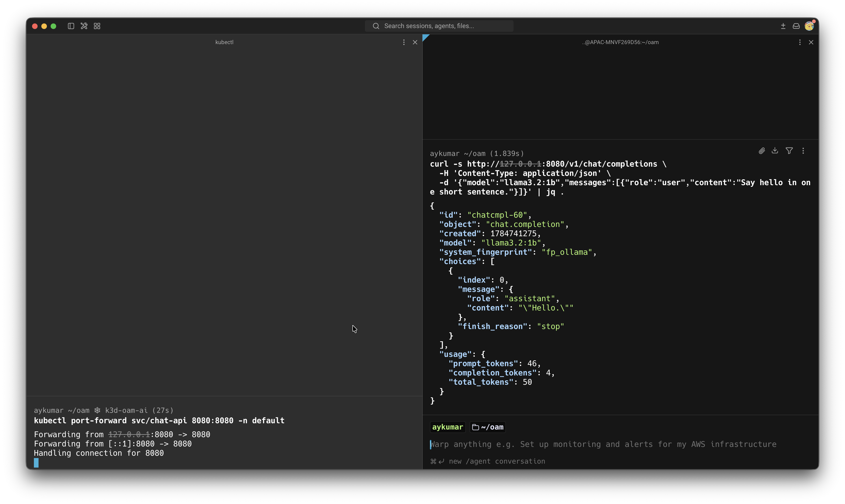The height and width of the screenshot is (504, 845).
Task: Open the tools (wrench) icon in title bar
Action: [84, 26]
